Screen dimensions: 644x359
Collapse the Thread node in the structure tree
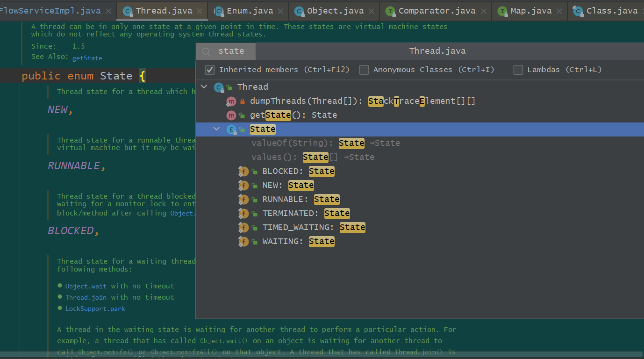click(x=204, y=87)
